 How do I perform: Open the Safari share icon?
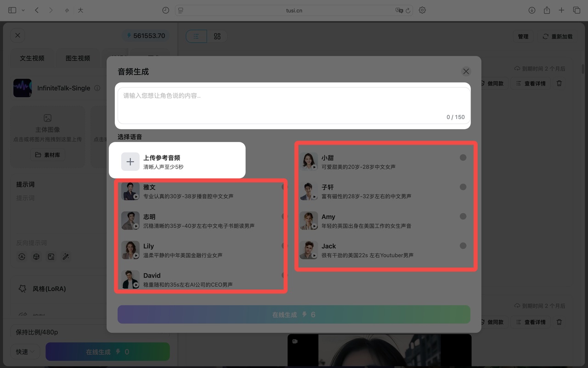click(547, 10)
